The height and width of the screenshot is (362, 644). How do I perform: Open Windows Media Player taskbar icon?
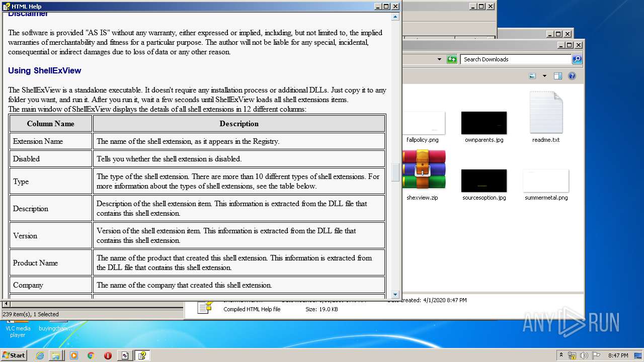(74, 355)
